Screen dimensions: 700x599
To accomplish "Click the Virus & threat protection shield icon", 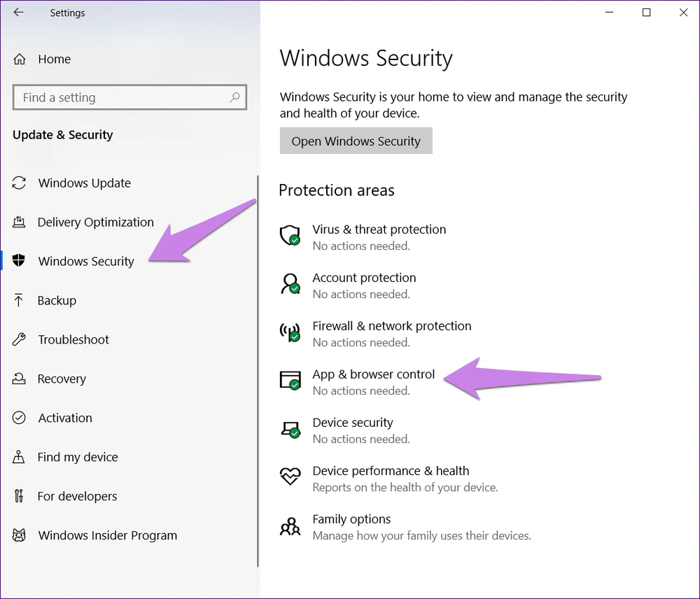I will pos(290,235).
